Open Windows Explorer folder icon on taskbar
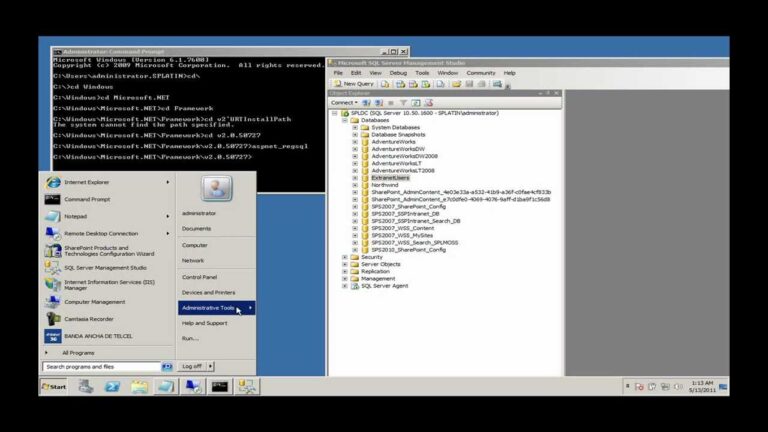 139,386
